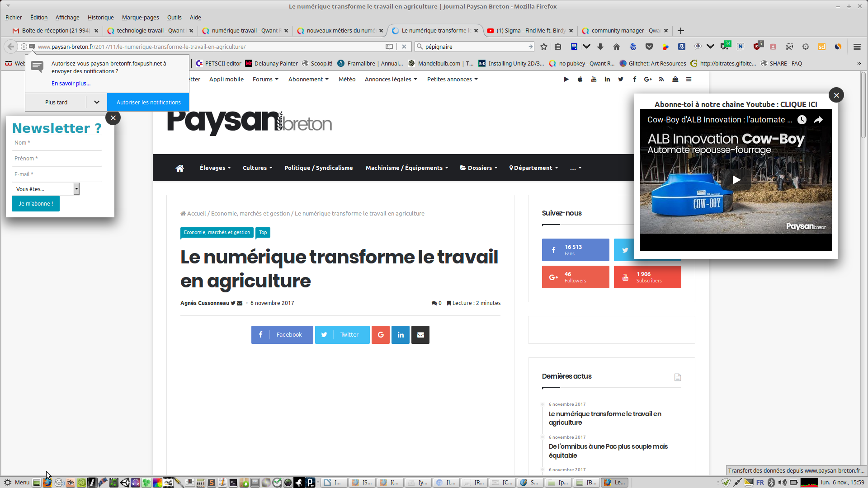The height and width of the screenshot is (488, 868).
Task: Click the E-mail input field
Action: click(x=57, y=174)
